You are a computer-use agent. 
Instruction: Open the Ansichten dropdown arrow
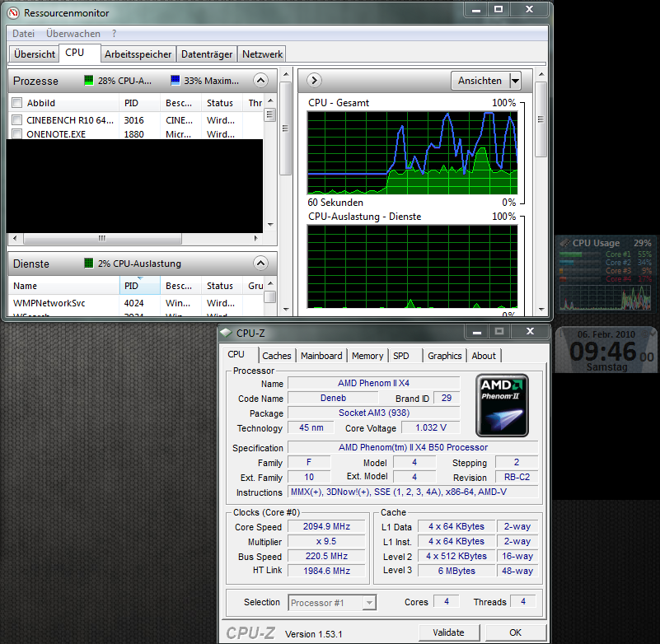click(515, 81)
